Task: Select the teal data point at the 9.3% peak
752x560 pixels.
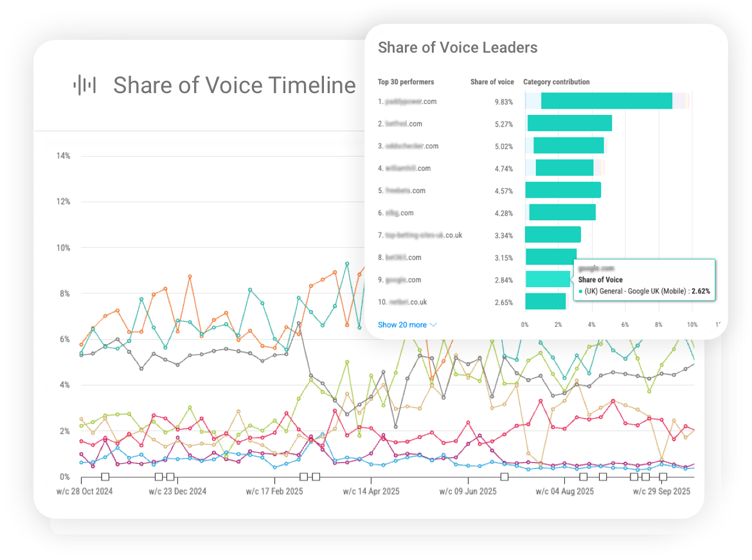Action: point(348,263)
